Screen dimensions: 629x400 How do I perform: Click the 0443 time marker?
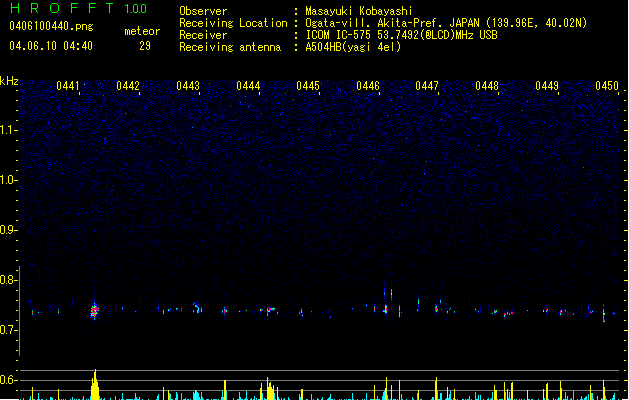pos(188,86)
